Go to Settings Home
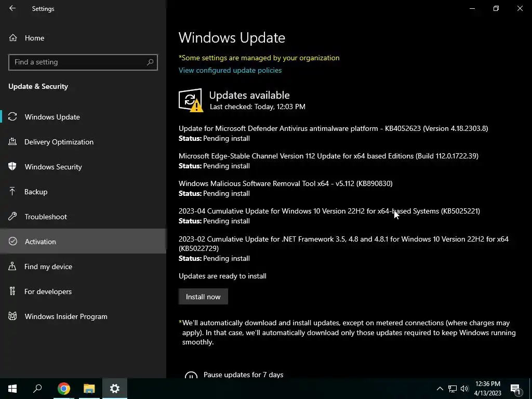This screenshot has width=532, height=399. tap(83, 37)
